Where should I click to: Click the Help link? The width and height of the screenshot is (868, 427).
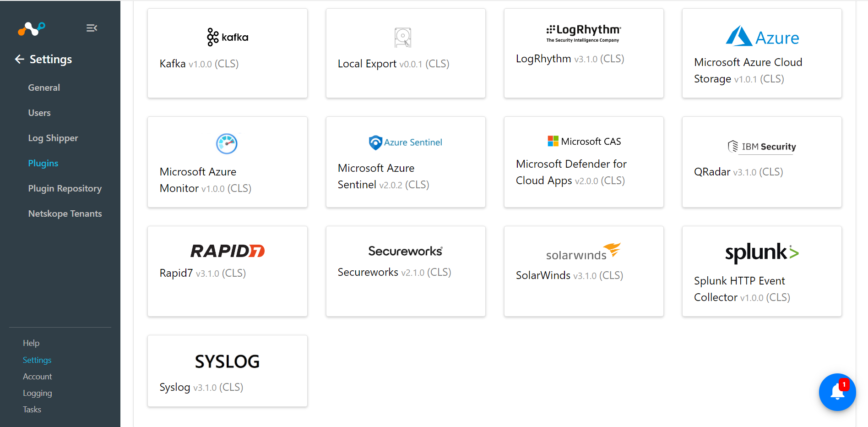point(31,343)
